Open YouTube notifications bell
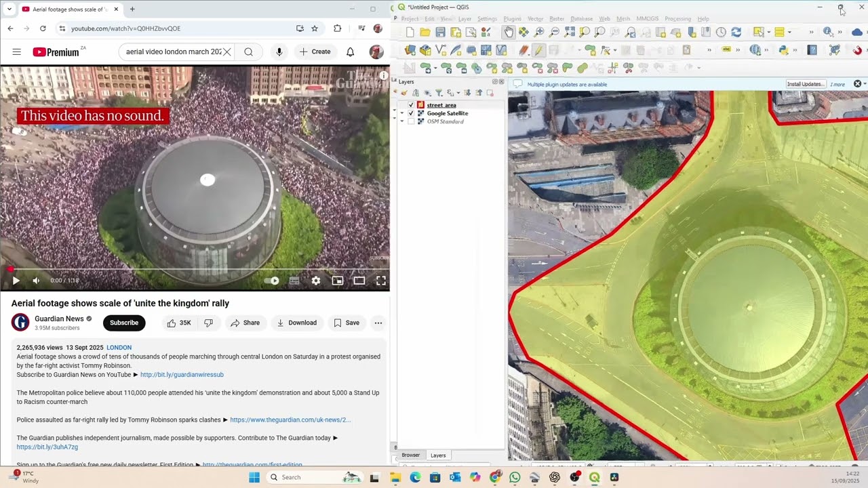Viewport: 868px width, 488px height. tap(350, 52)
